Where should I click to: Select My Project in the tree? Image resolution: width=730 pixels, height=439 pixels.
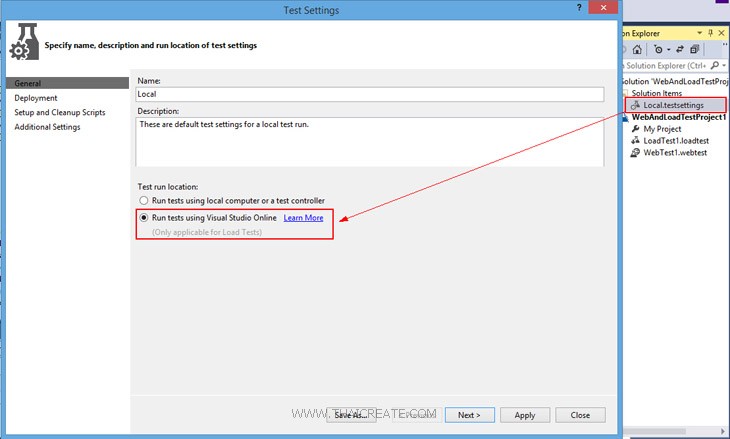[x=662, y=129]
